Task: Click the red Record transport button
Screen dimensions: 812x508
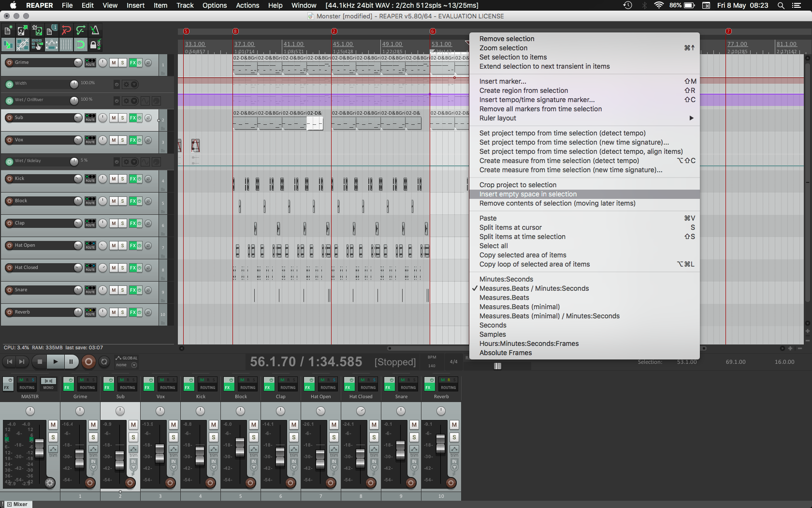Action: 88,361
